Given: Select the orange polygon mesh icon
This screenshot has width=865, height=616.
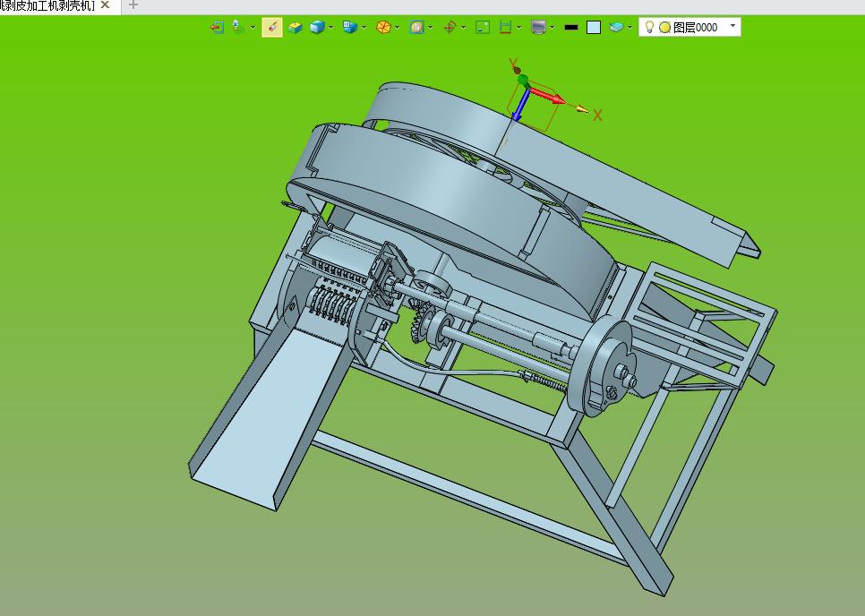Looking at the screenshot, I should 383,27.
